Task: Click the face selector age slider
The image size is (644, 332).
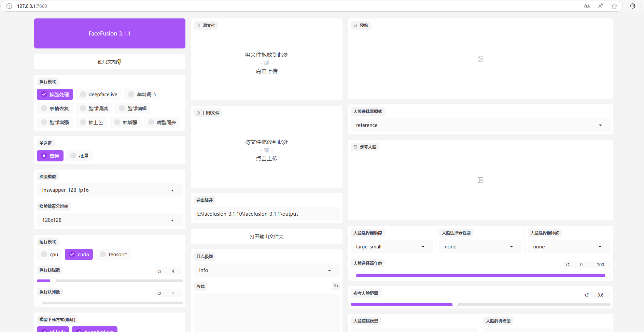Action: click(x=480, y=275)
